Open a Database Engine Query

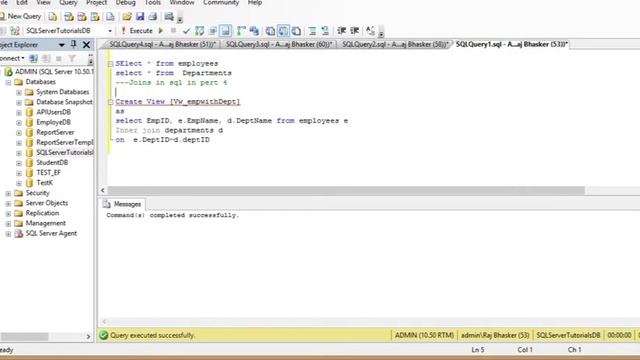point(53,16)
